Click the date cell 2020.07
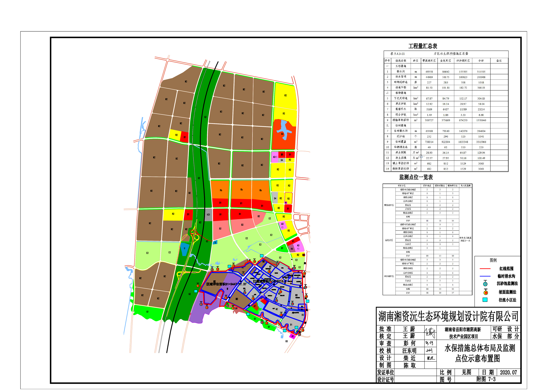 click(508, 372)
